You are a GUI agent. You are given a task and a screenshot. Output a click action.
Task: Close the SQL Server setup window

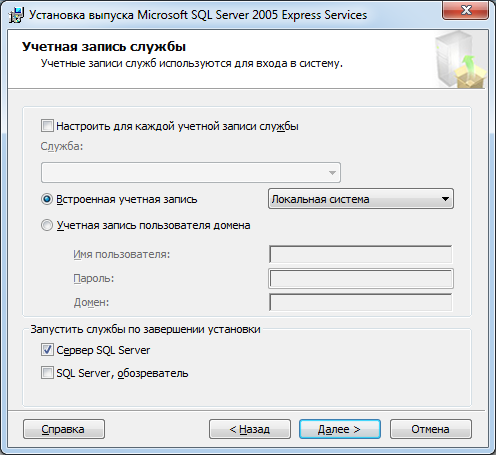tap(465, 10)
